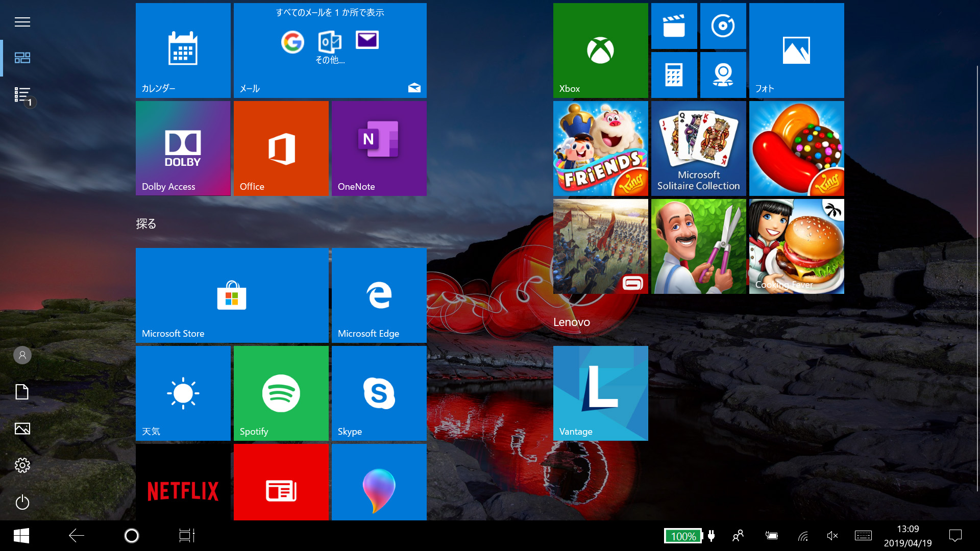Open the Skype tile
Screen dimensions: 980x551
pos(379,393)
